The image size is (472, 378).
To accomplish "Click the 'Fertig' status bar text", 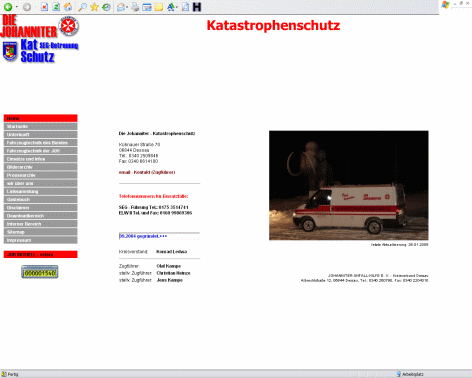I will click(13, 374).
